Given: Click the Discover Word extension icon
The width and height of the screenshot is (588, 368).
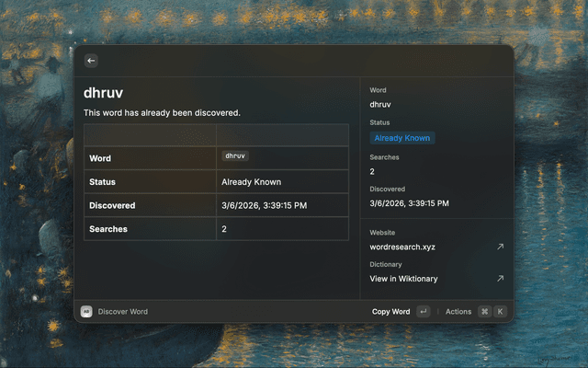Looking at the screenshot, I should pyautogui.click(x=86, y=312).
